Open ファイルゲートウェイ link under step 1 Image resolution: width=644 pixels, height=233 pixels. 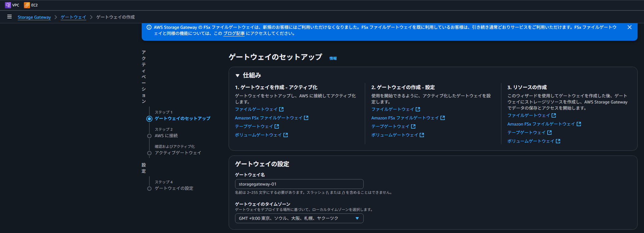point(256,109)
